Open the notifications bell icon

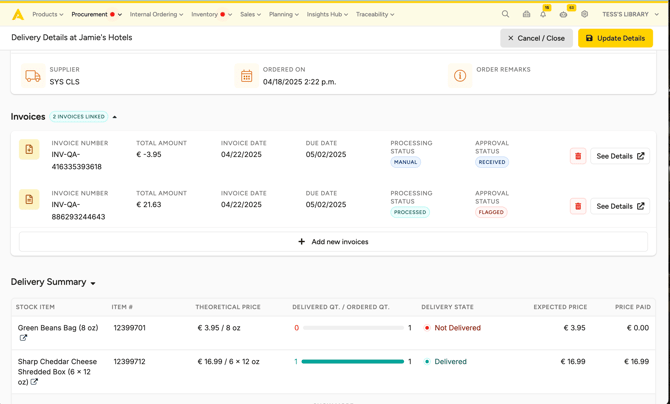(543, 14)
